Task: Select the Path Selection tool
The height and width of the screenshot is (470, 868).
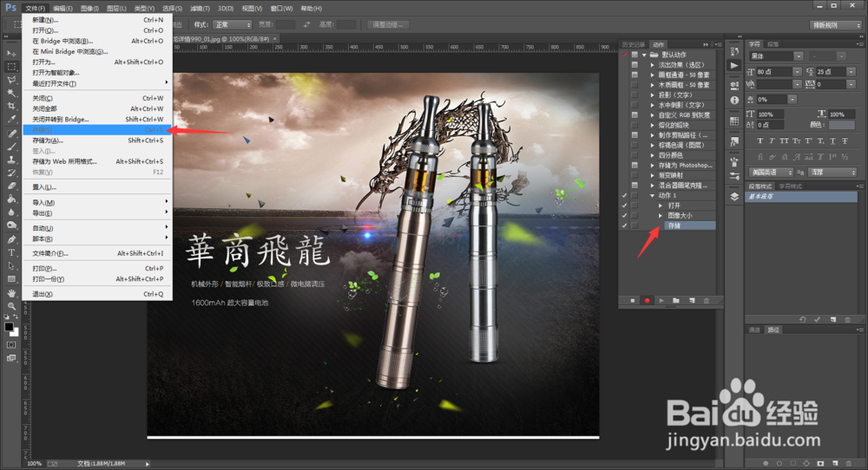Action: [11, 266]
